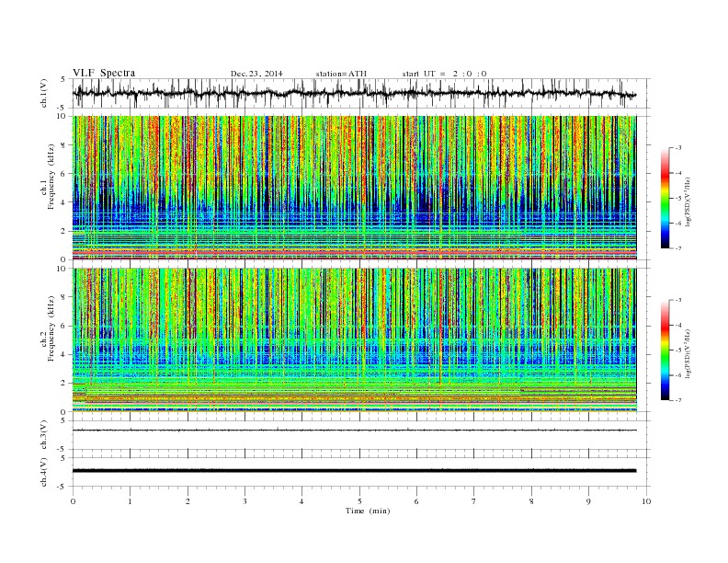This screenshot has height=563, width=728.
Task: Click the ch.2 spectrogram panel
Action: pos(354,339)
